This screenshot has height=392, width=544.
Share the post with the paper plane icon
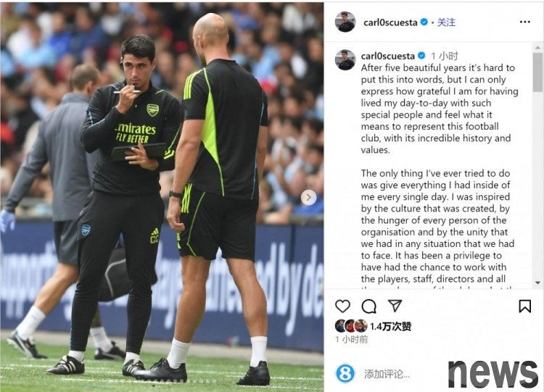tap(395, 305)
